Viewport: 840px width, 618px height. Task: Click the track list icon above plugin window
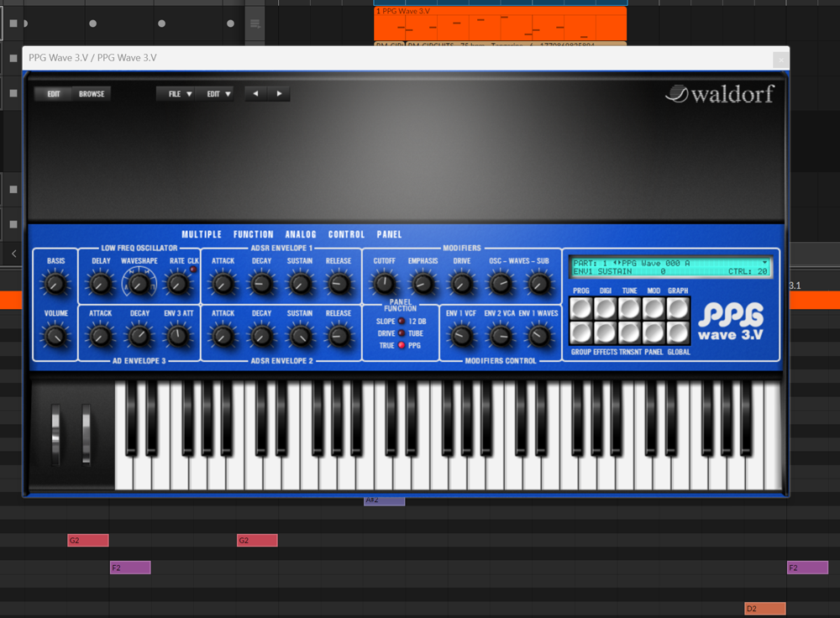(255, 24)
